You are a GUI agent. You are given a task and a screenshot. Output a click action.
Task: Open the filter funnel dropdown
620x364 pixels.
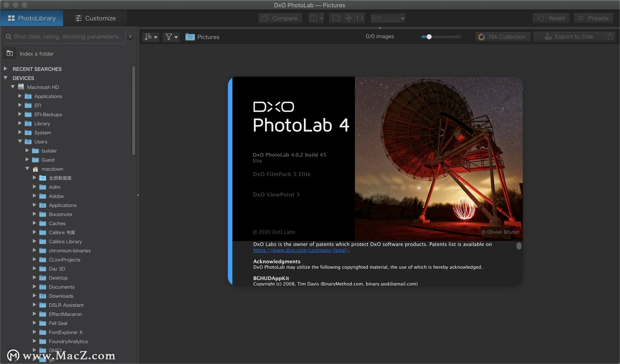[x=171, y=37]
